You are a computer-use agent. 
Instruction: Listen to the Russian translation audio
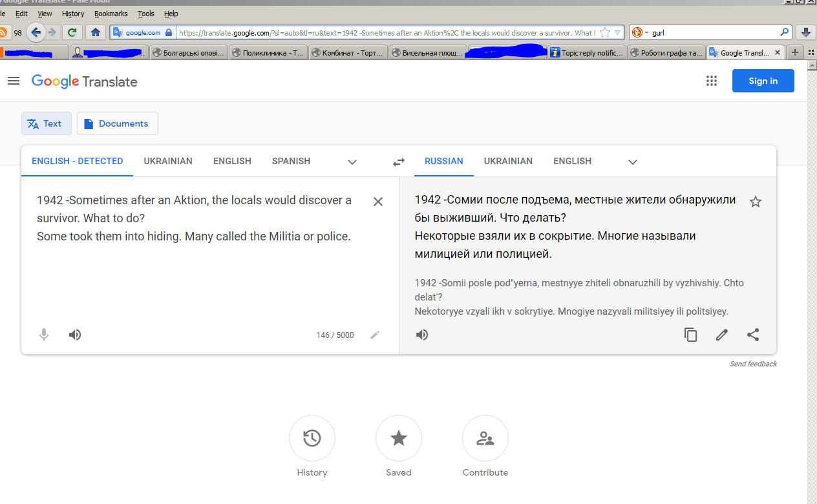[x=422, y=335]
